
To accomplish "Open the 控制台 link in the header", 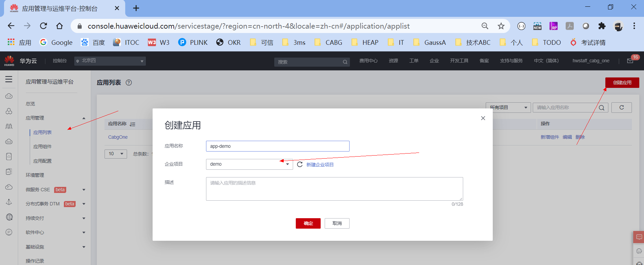I will [60, 61].
